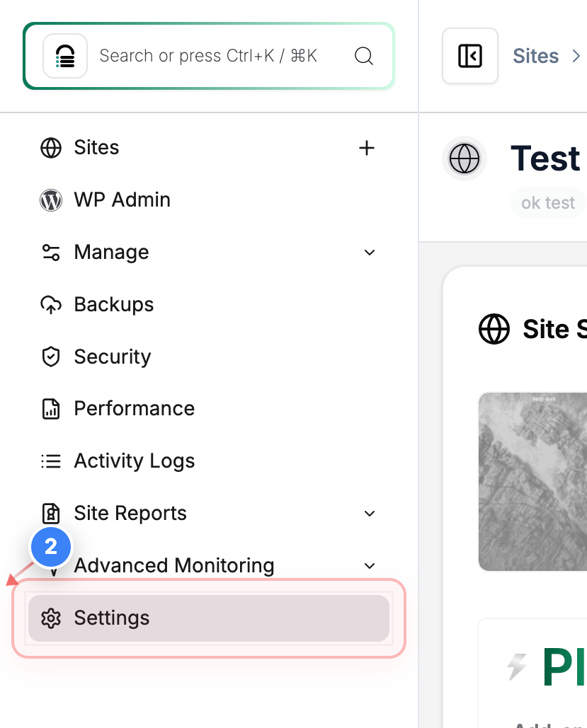The height and width of the screenshot is (728, 587).
Task: Expand the Advanced Monitoring section
Action: tap(369, 565)
